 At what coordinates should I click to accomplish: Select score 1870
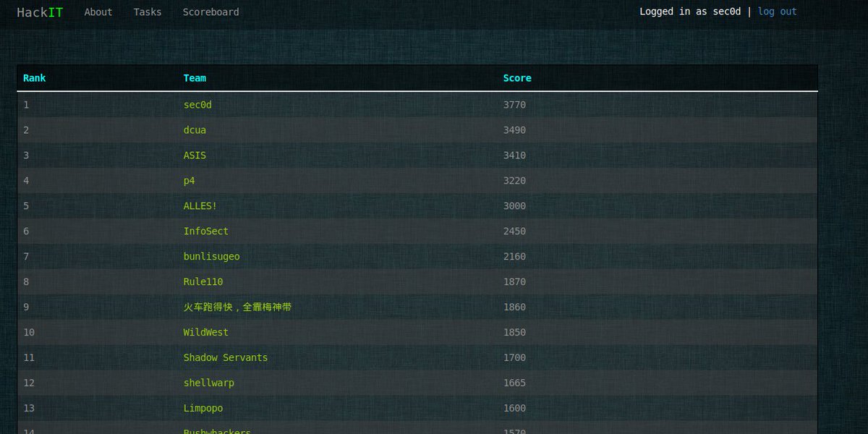point(514,282)
